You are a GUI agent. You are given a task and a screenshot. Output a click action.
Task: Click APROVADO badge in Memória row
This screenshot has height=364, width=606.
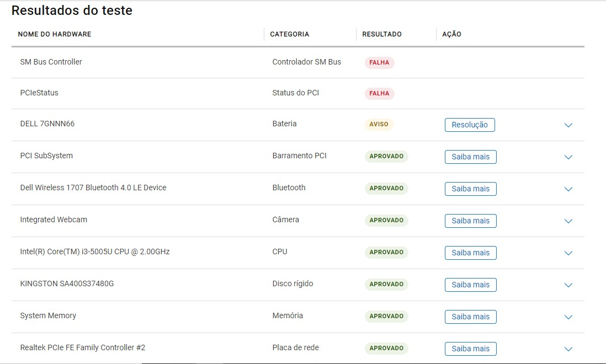(x=386, y=317)
